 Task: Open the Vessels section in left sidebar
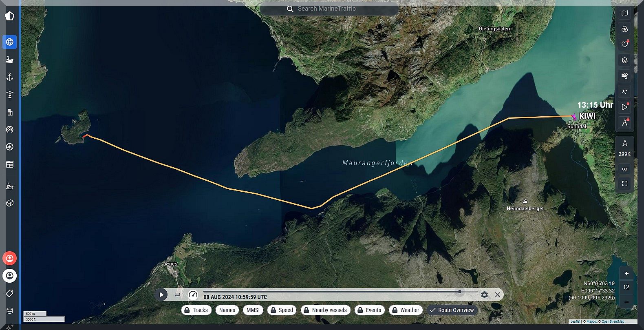pos(10,60)
